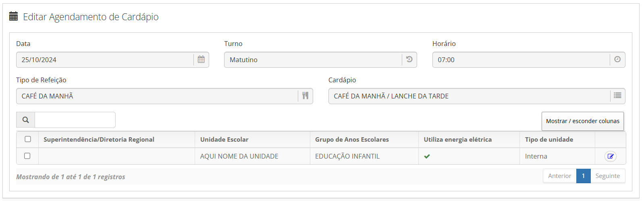
Task: Click the clock icon on Horário field
Action: pos(617,60)
